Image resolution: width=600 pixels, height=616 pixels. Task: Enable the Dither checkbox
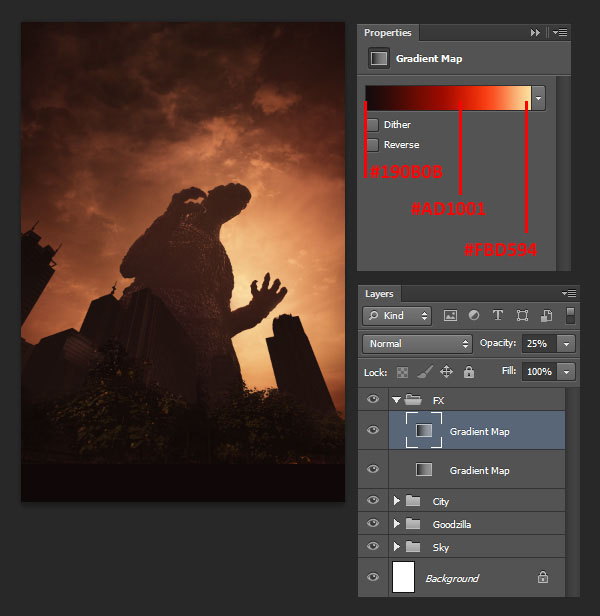click(372, 125)
